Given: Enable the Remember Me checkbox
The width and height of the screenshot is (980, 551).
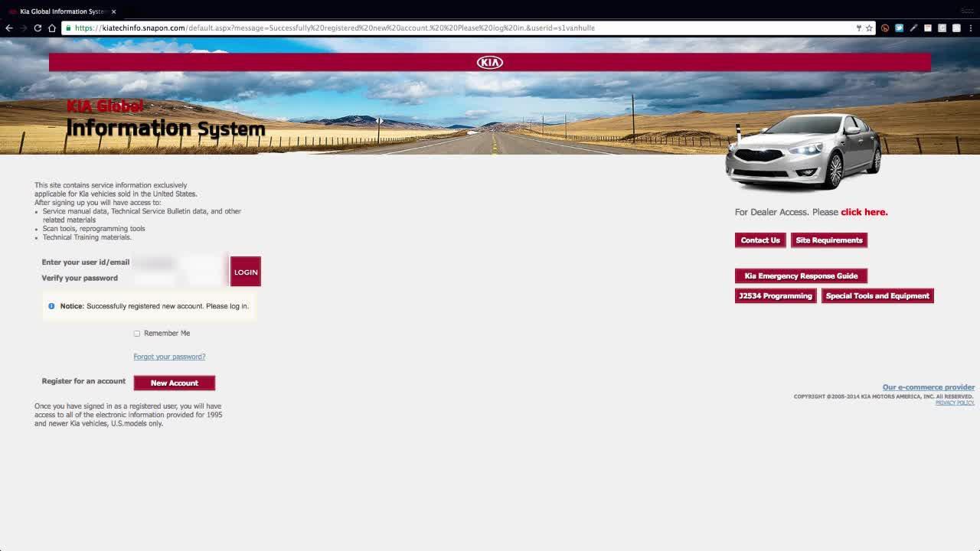Looking at the screenshot, I should coord(137,334).
